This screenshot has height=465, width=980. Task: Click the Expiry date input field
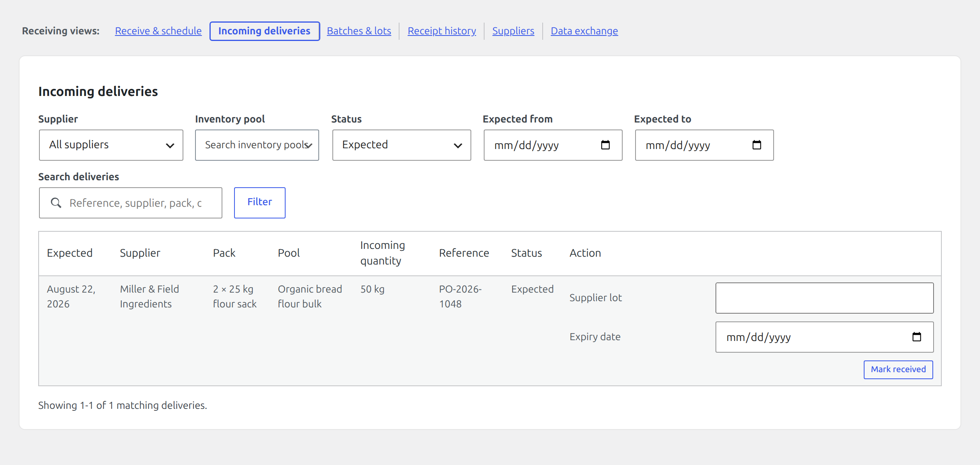[824, 337]
